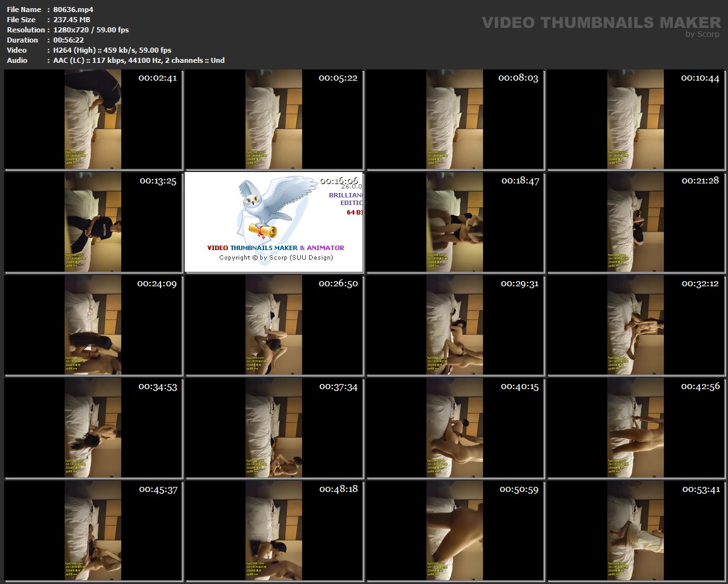Select the thumbnail stamped 00:13:25
The image size is (728, 584).
click(x=93, y=222)
